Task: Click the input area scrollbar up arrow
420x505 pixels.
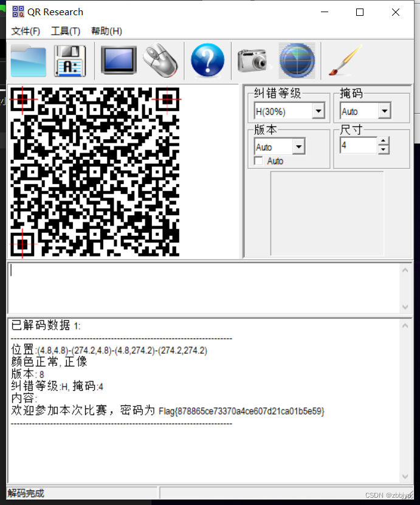Action: click(x=405, y=270)
